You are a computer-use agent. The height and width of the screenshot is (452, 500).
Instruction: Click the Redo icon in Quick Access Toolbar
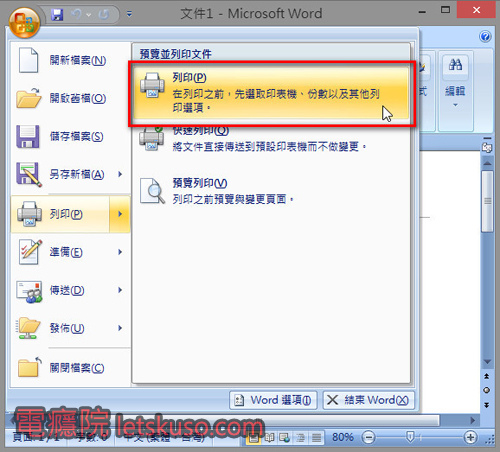pyautogui.click(x=104, y=14)
